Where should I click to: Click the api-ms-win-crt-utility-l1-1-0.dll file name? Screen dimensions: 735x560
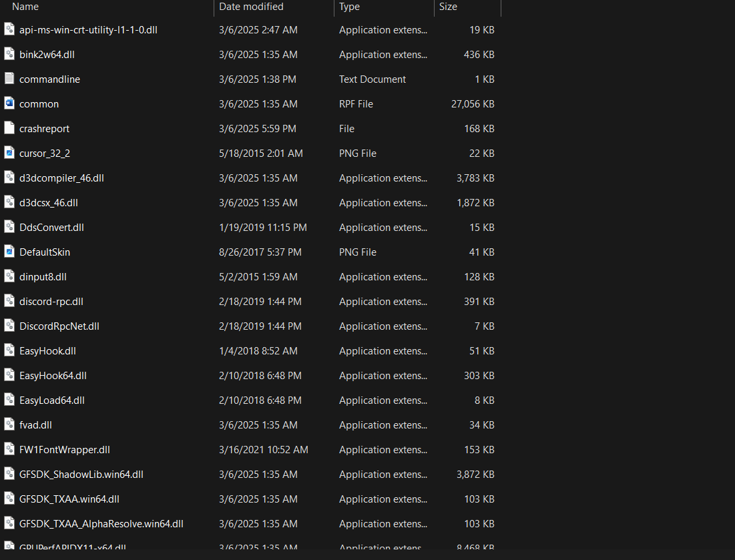tap(88, 30)
